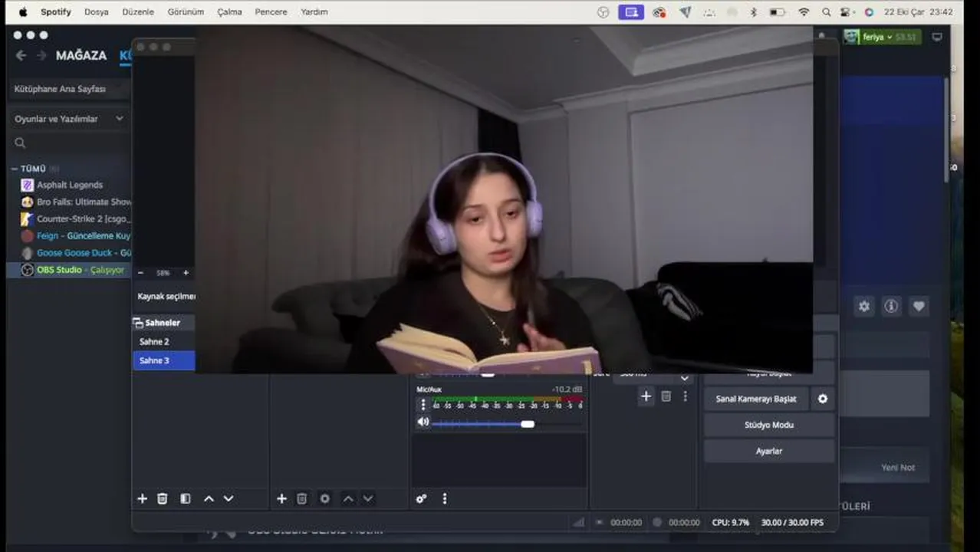
Task: Open Steam game settings gear icon
Action: coord(864,306)
